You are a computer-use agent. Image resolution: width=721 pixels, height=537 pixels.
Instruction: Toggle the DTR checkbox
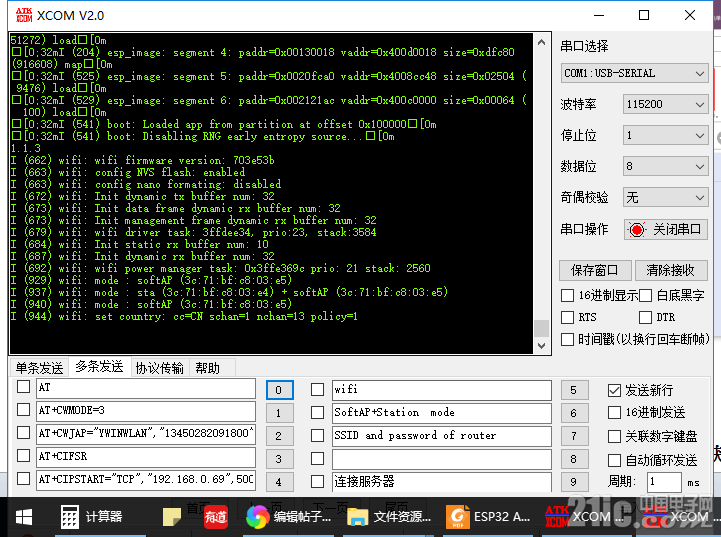coord(646,317)
